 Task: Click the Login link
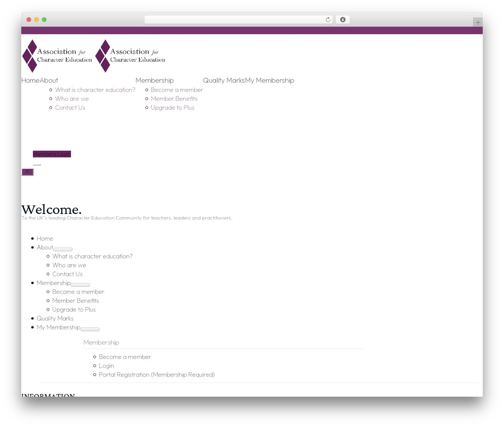click(x=106, y=366)
